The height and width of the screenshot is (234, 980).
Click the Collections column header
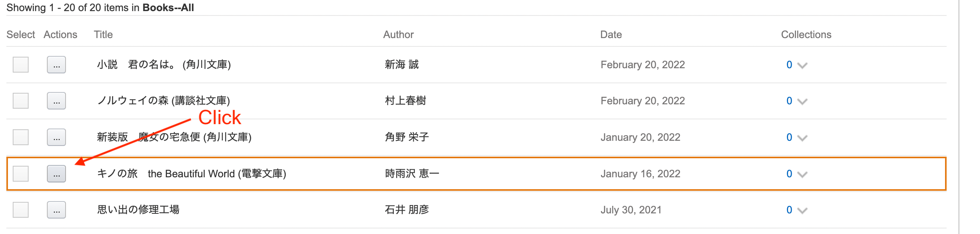pos(806,35)
